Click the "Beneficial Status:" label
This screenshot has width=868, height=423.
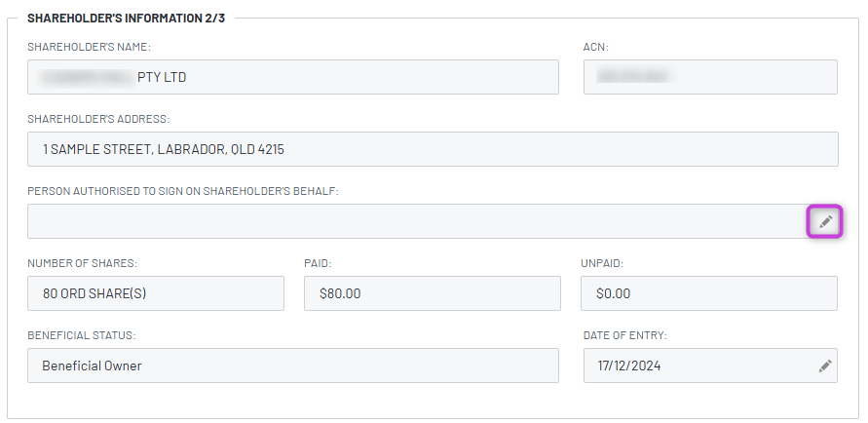pyautogui.click(x=81, y=335)
